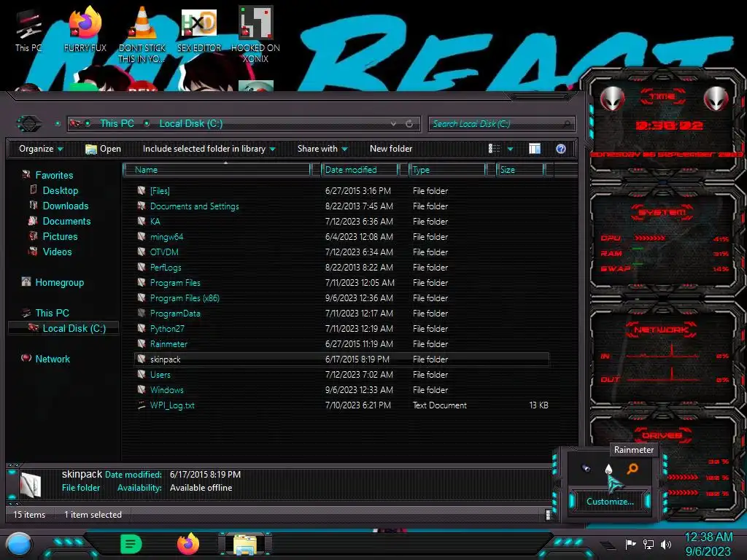Select the PerfLogs folder
This screenshot has width=747, height=560.
point(342,267)
